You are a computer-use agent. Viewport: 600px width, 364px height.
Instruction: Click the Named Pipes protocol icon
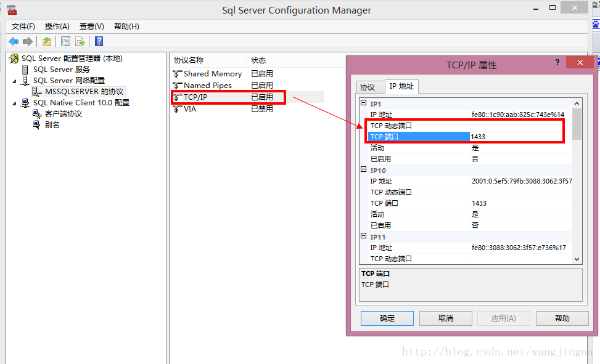(177, 86)
